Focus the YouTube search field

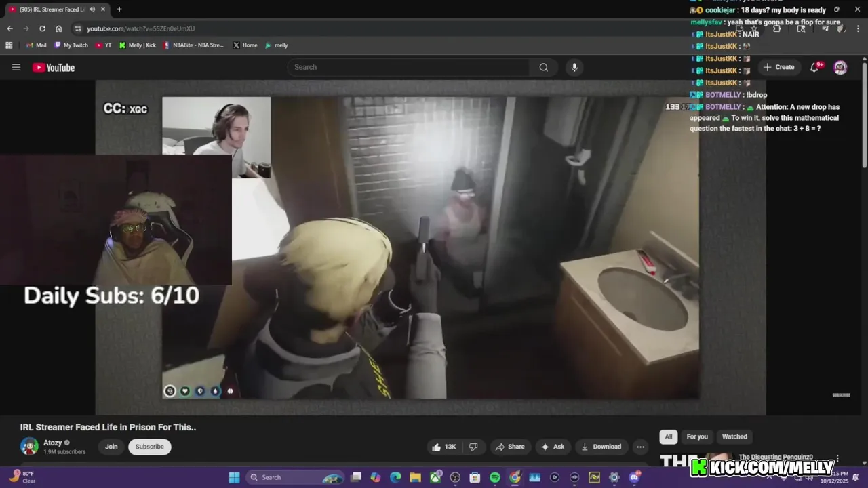pyautogui.click(x=409, y=67)
